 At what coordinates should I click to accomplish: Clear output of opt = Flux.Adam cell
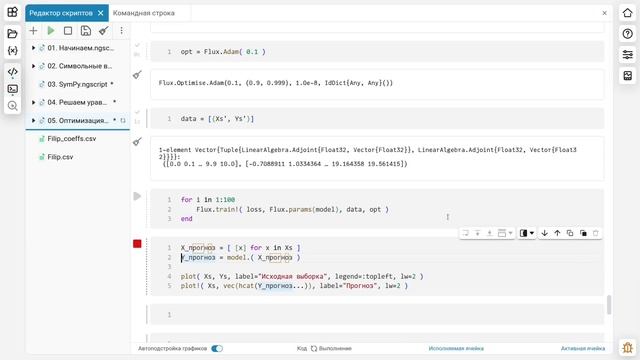point(137,75)
